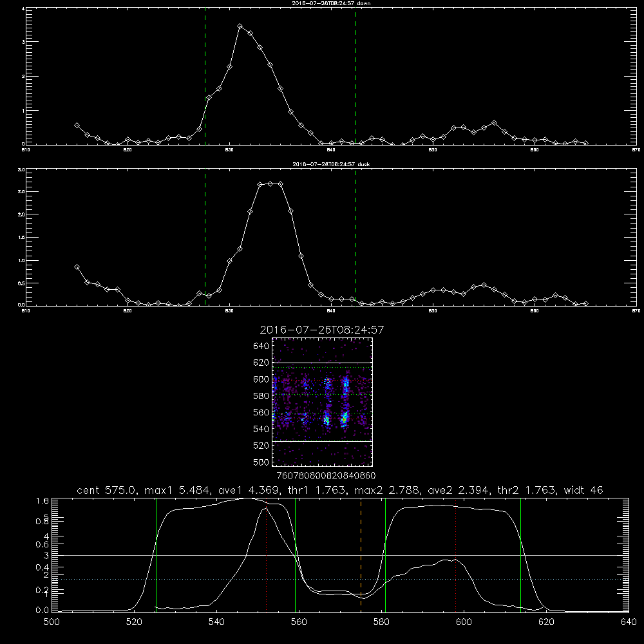This screenshot has height=644, width=644.
Task: Click the 'ave2 2.394' value
Action: click(x=459, y=490)
